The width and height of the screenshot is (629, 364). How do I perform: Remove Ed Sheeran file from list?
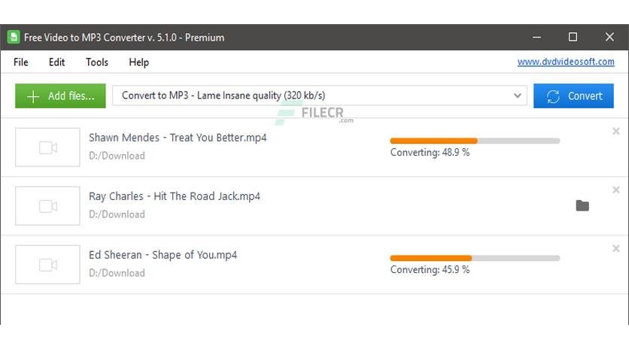[x=615, y=248]
